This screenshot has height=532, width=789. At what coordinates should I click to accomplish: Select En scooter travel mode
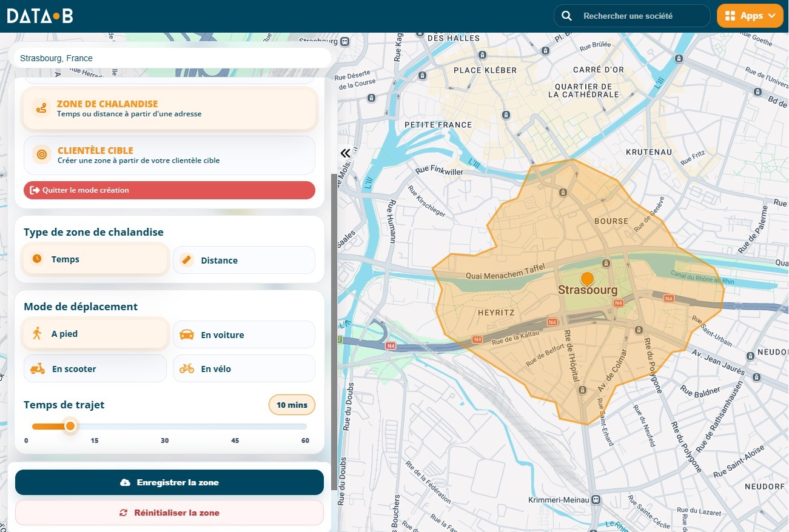click(x=95, y=368)
